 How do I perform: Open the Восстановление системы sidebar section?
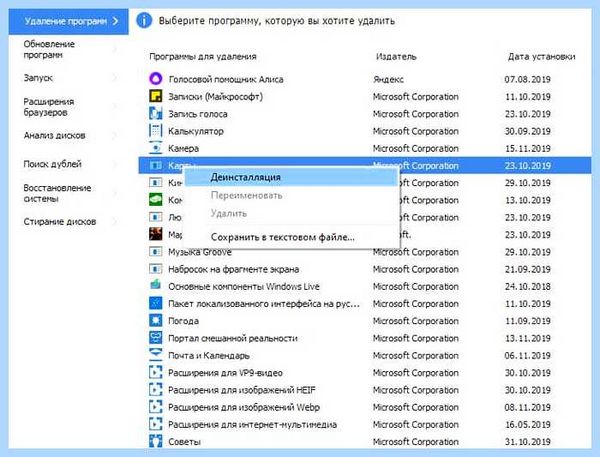[68, 193]
